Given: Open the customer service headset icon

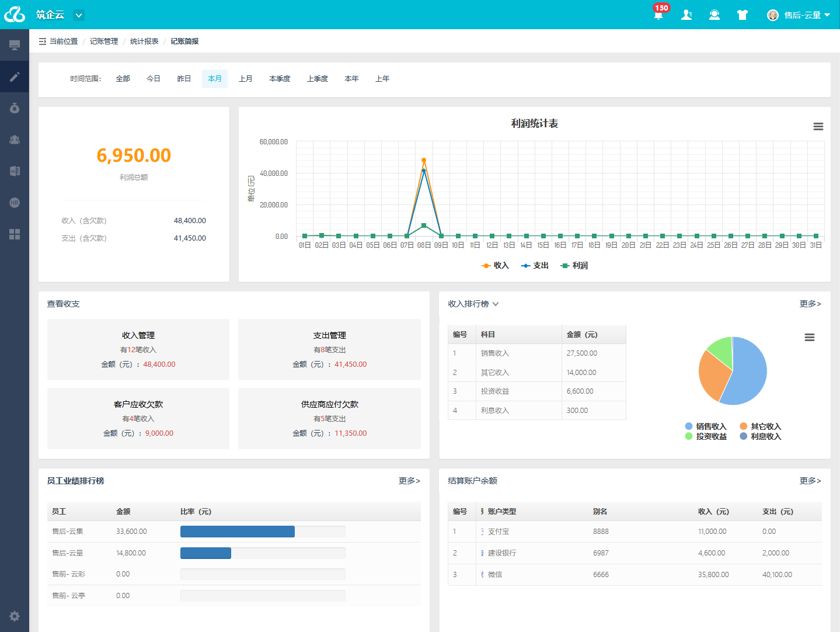Looking at the screenshot, I should 714,15.
